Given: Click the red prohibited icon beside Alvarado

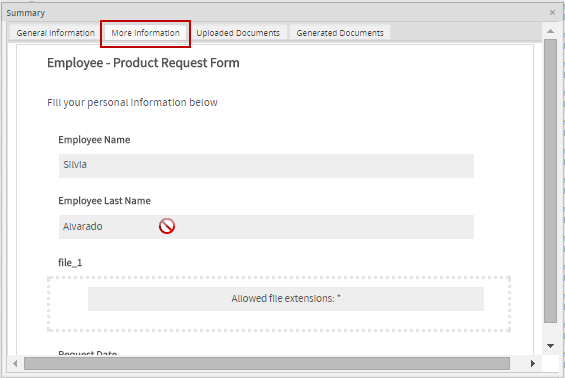Looking at the screenshot, I should click(167, 226).
